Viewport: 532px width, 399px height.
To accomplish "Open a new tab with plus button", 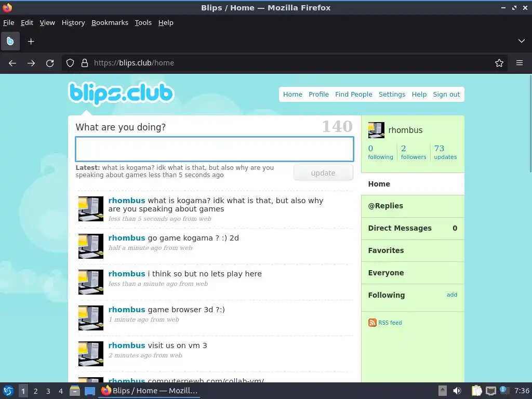I will (x=31, y=42).
